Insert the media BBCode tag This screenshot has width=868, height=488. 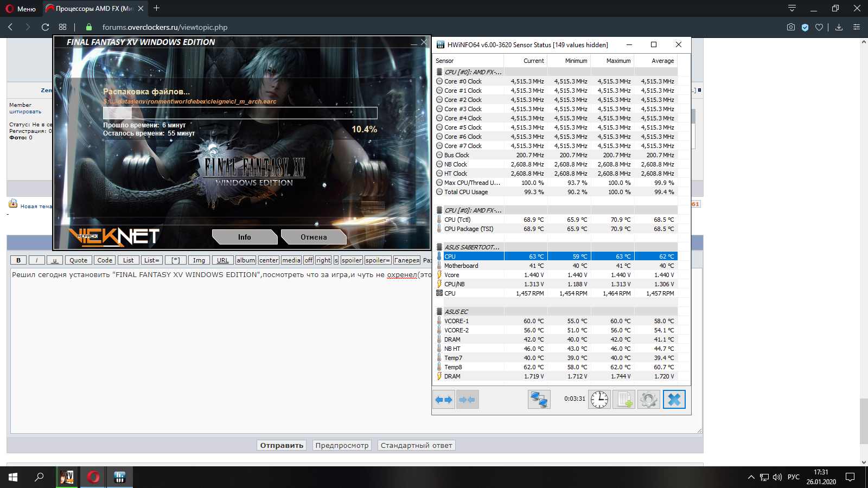[x=291, y=260]
